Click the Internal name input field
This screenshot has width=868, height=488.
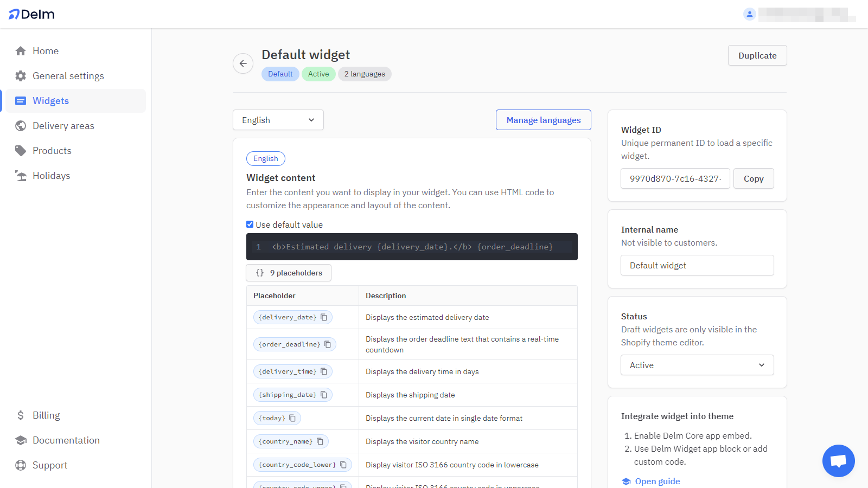coord(697,265)
